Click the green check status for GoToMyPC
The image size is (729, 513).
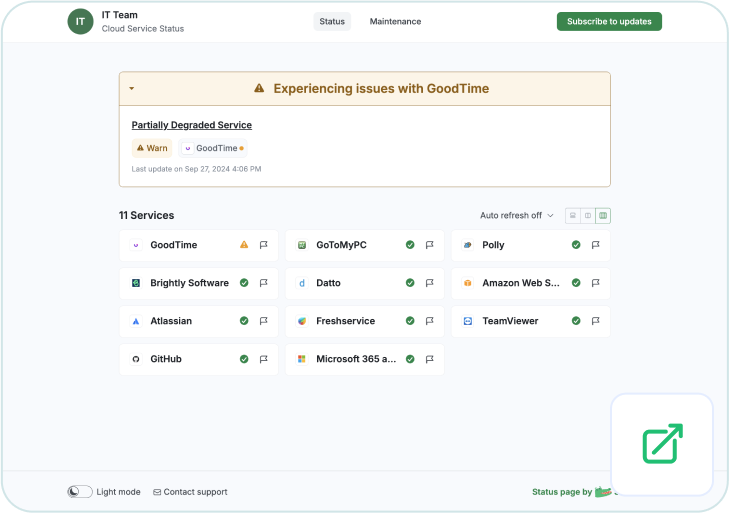pos(410,245)
